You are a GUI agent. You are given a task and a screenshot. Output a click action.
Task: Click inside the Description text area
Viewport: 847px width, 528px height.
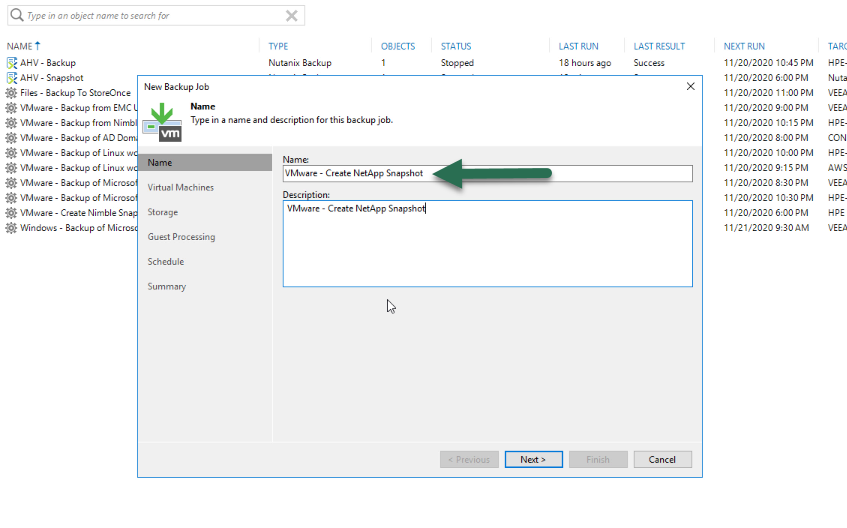pyautogui.click(x=487, y=244)
